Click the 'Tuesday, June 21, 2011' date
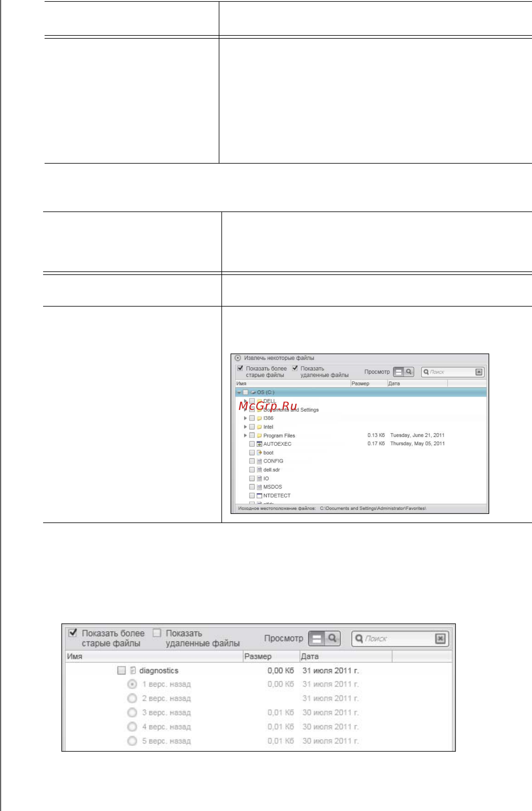 pyautogui.click(x=417, y=435)
